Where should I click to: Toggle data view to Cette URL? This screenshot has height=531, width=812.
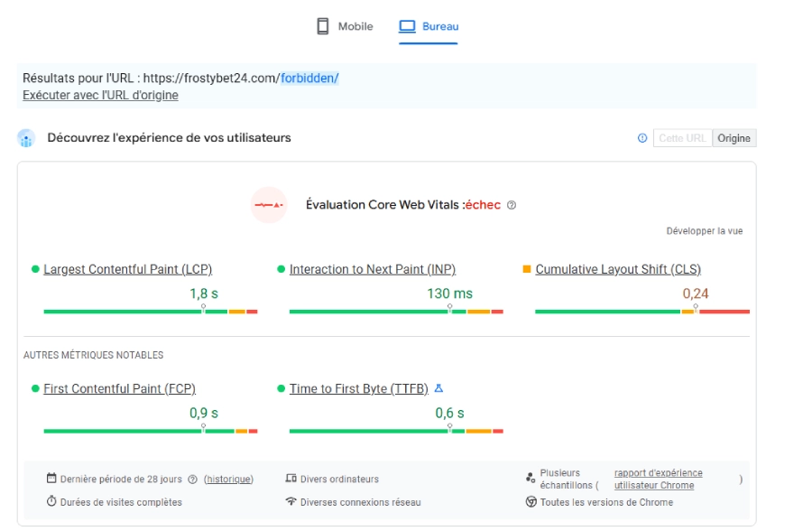[x=682, y=138]
